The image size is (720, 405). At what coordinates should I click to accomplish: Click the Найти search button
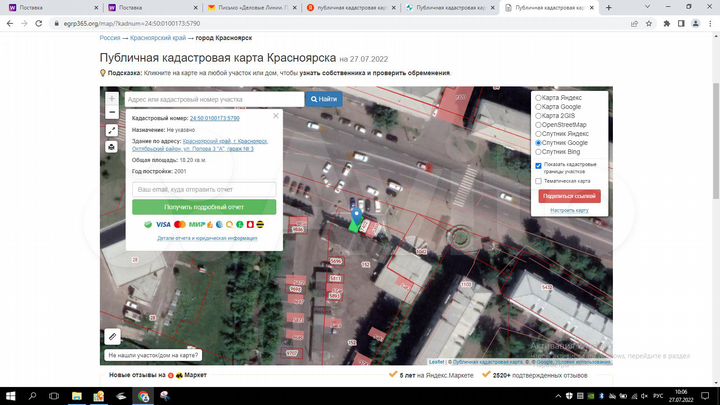(324, 99)
